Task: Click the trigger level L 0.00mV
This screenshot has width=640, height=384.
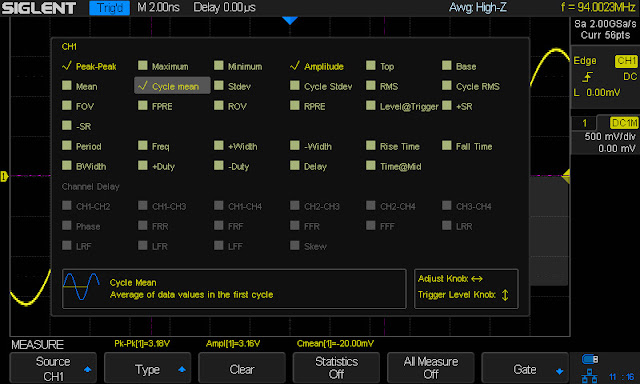Action: point(597,93)
